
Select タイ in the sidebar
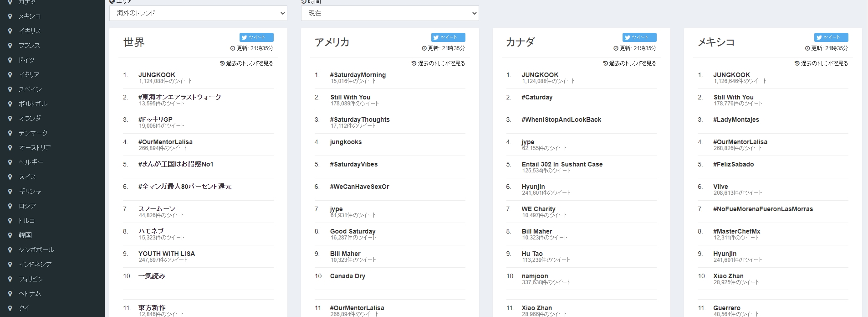point(24,308)
